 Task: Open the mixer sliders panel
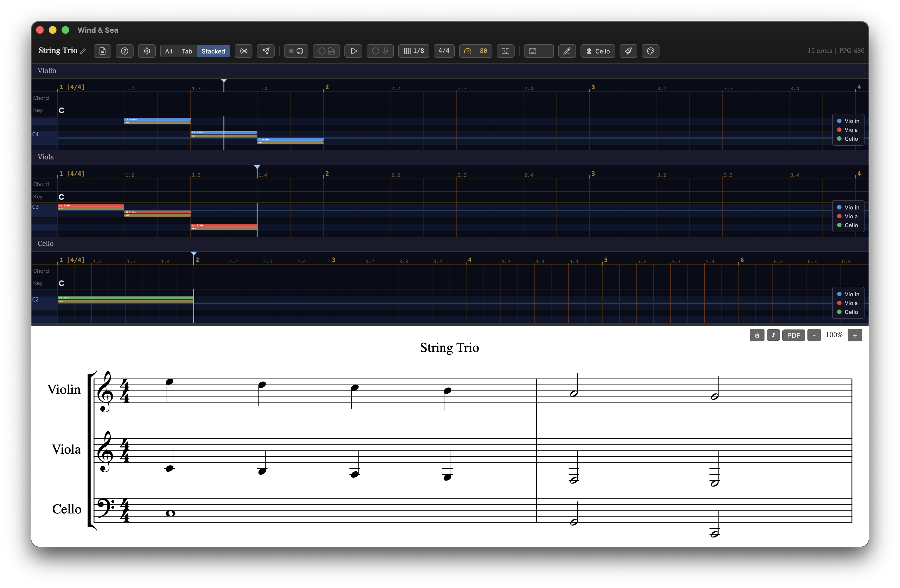click(506, 51)
